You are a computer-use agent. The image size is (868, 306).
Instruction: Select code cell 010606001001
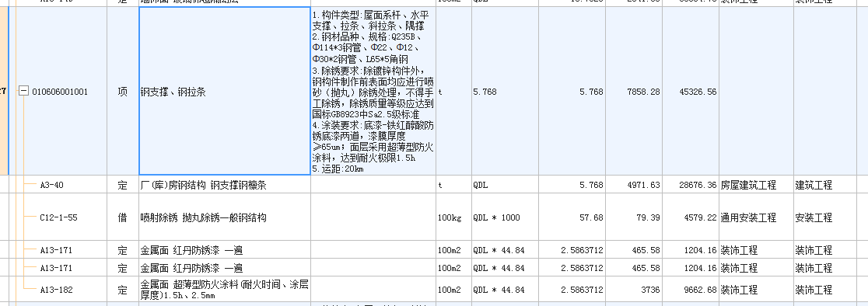pos(60,92)
